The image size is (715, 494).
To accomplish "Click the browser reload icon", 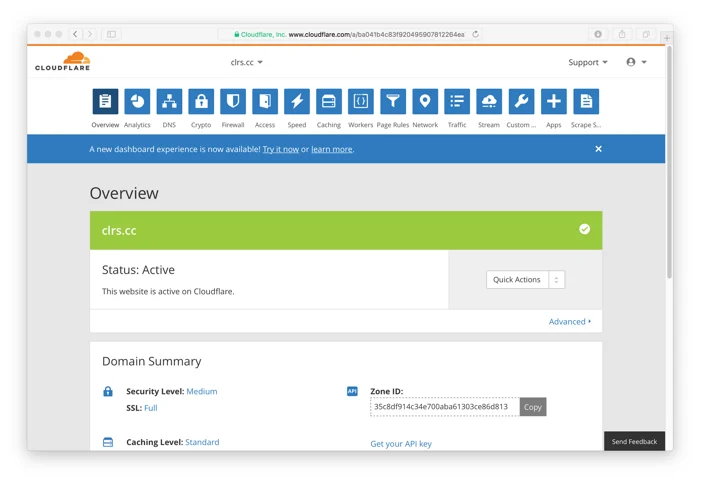I will pos(475,34).
